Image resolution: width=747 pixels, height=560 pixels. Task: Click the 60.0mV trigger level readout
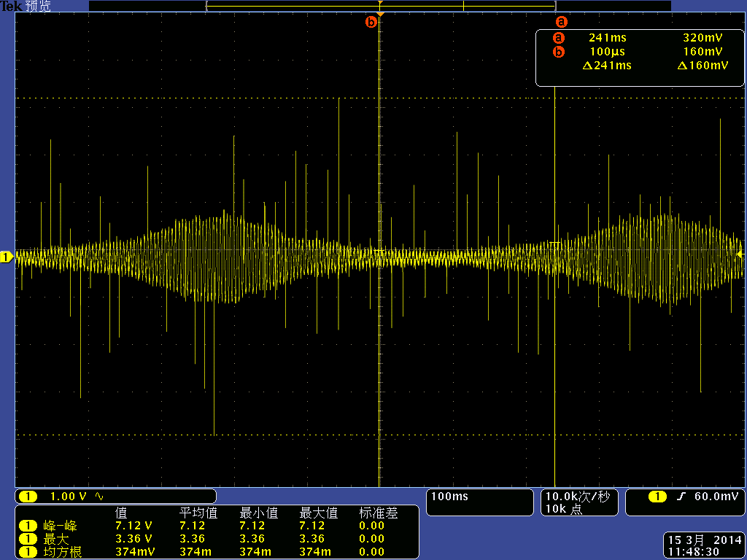716,497
